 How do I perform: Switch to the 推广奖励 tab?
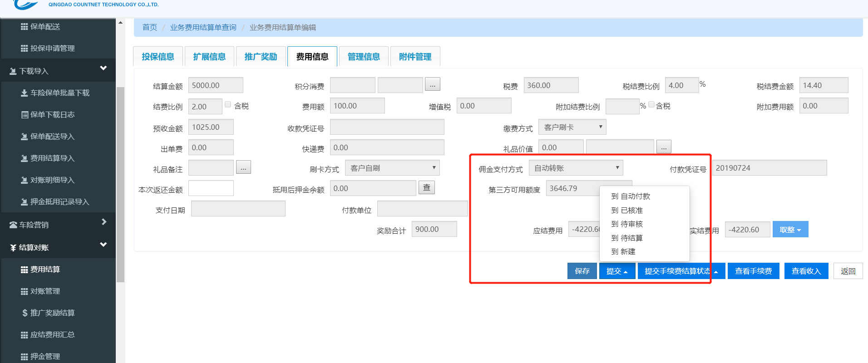click(x=261, y=57)
